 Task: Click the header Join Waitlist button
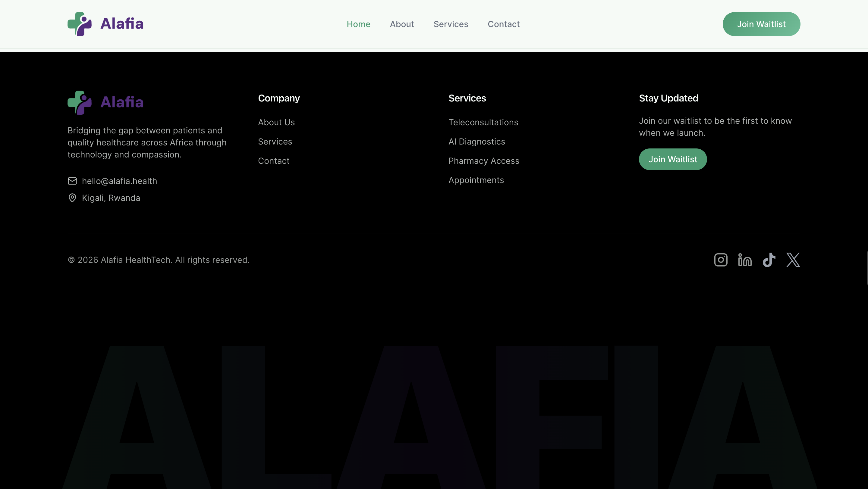761,24
